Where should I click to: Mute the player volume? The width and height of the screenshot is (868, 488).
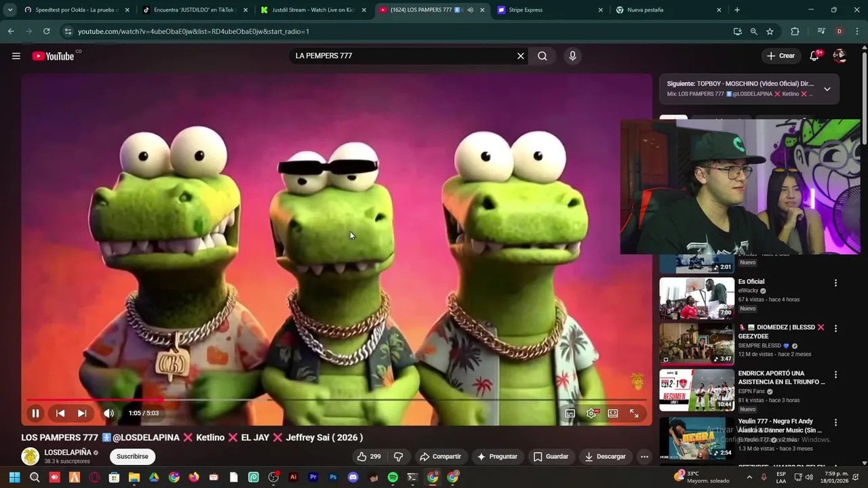pos(108,413)
